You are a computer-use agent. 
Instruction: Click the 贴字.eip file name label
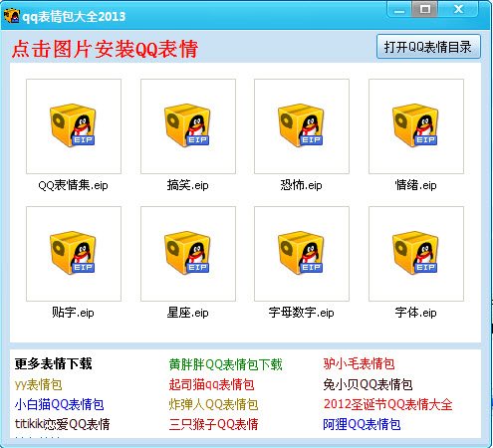point(73,313)
